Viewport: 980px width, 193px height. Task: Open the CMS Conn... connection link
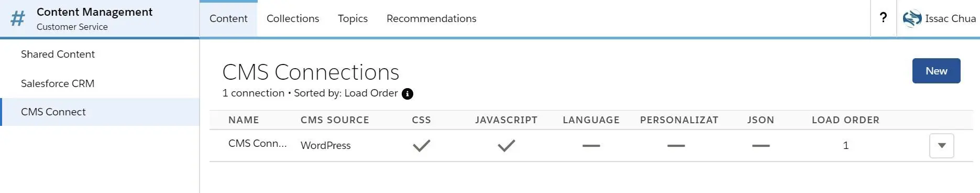(x=257, y=143)
